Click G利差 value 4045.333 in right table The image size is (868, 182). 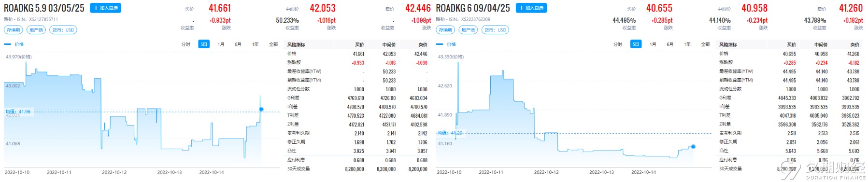coord(787,98)
